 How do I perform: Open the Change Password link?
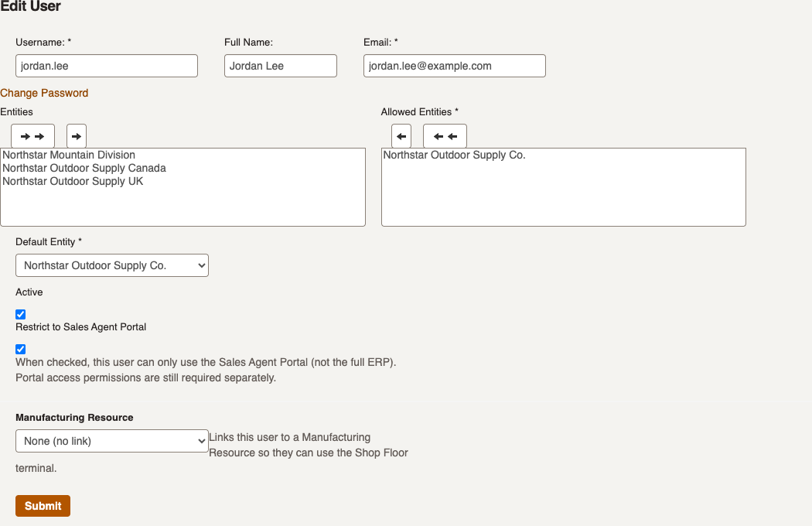44,93
